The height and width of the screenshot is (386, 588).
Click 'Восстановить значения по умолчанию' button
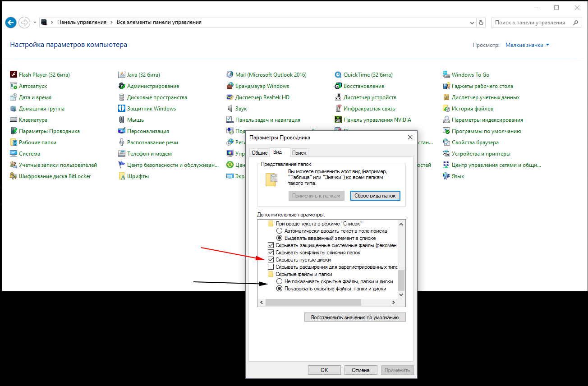click(355, 317)
